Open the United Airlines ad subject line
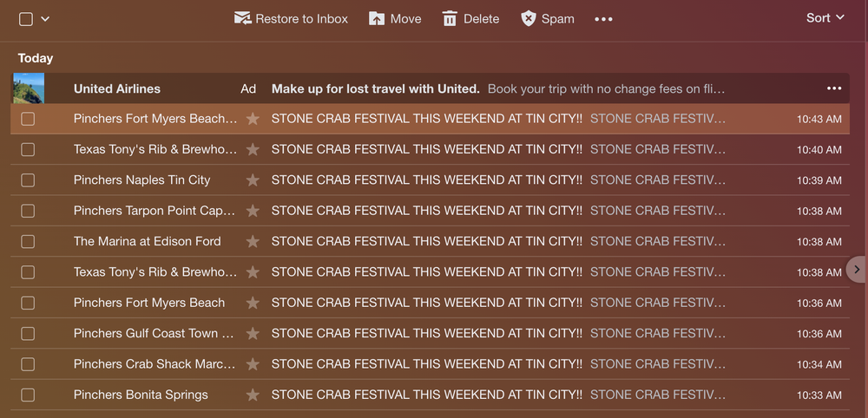868x418 pixels. tap(375, 88)
